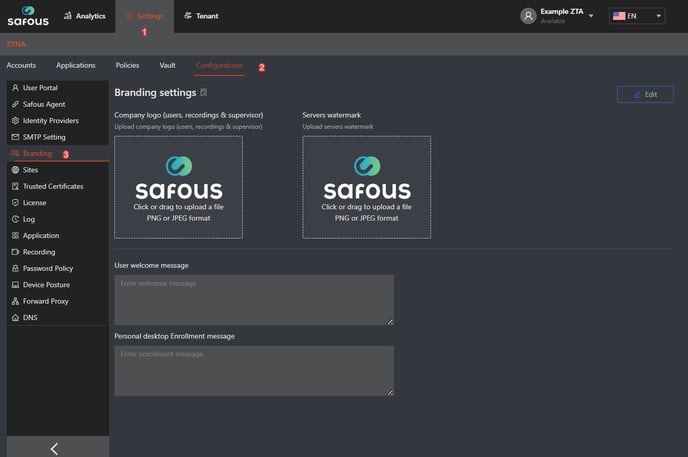
Task: Open the Tenant section
Action: (x=201, y=16)
